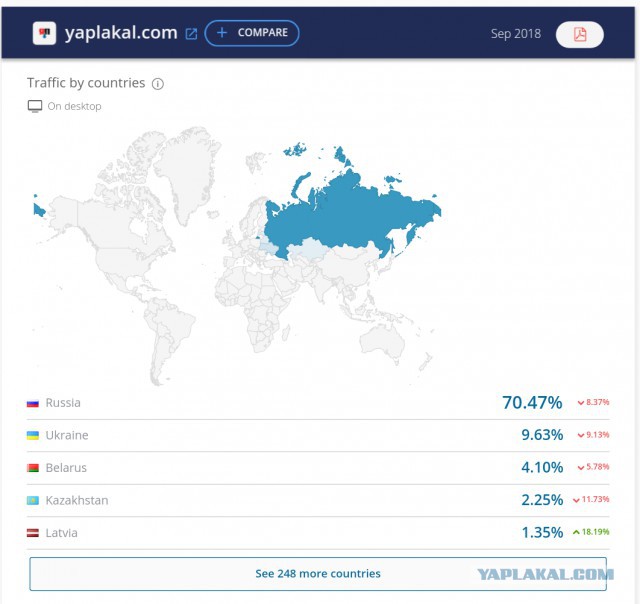Click the 9.63% traffic value
Viewport: 640px width, 604px height.
(542, 435)
